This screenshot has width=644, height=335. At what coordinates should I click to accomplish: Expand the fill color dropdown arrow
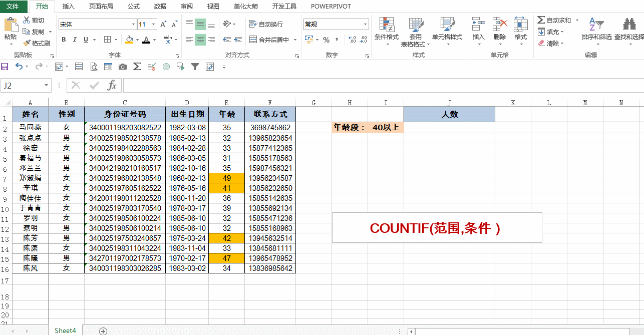(x=136, y=40)
